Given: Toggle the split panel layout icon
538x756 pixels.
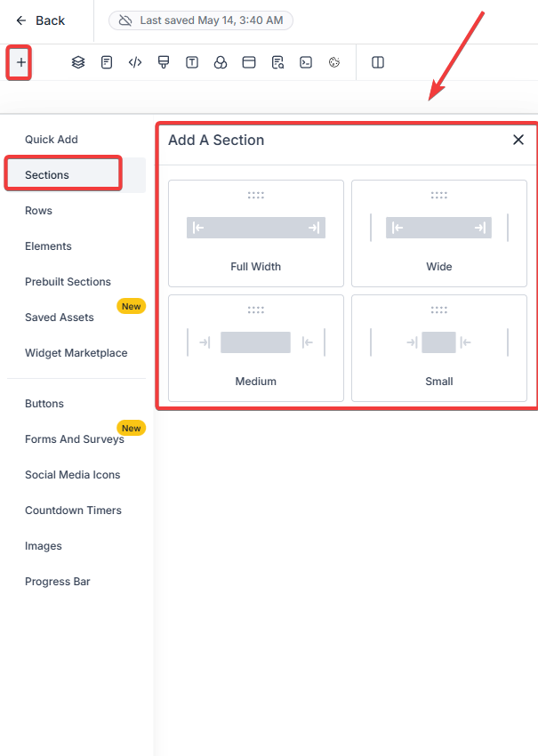Looking at the screenshot, I should pyautogui.click(x=378, y=62).
